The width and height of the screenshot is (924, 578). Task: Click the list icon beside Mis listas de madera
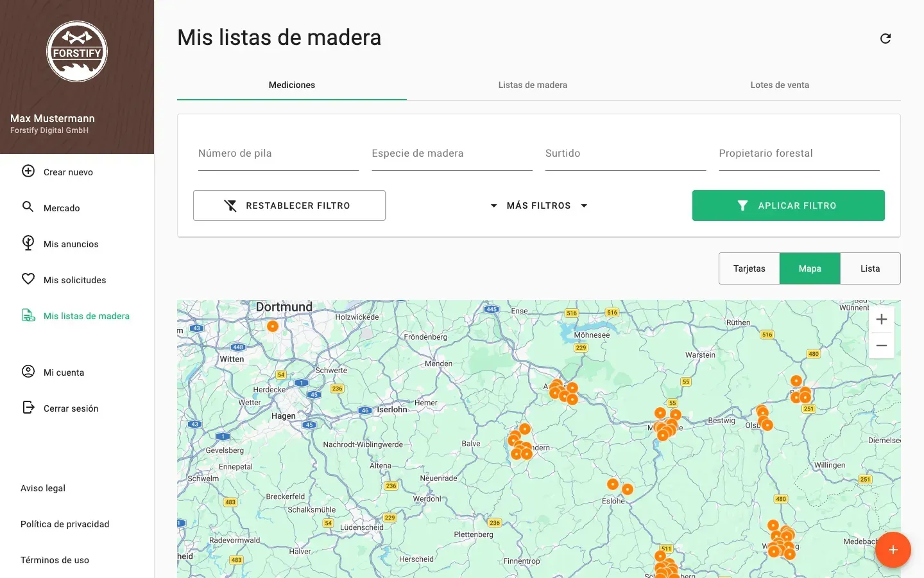(x=28, y=315)
